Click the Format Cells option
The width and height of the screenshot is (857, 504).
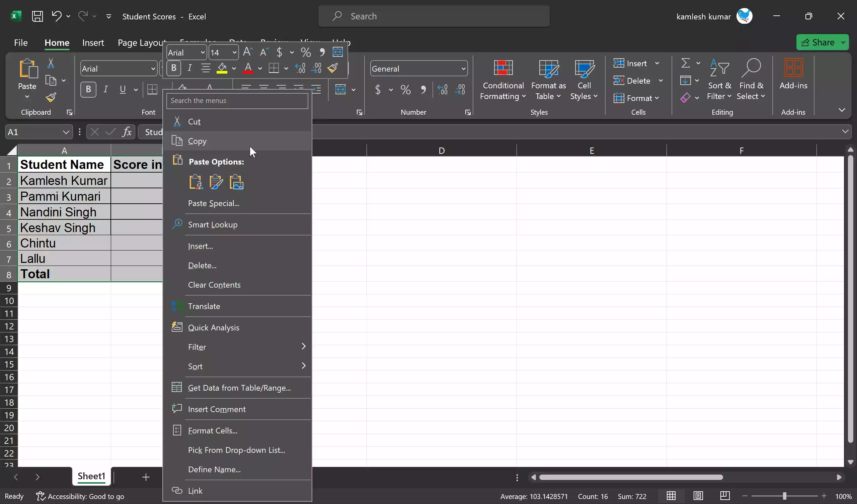[x=213, y=430]
